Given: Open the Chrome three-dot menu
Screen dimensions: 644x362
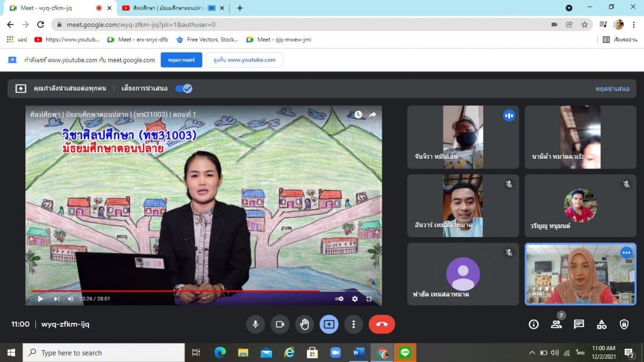Looking at the screenshot, I should click(634, 24).
